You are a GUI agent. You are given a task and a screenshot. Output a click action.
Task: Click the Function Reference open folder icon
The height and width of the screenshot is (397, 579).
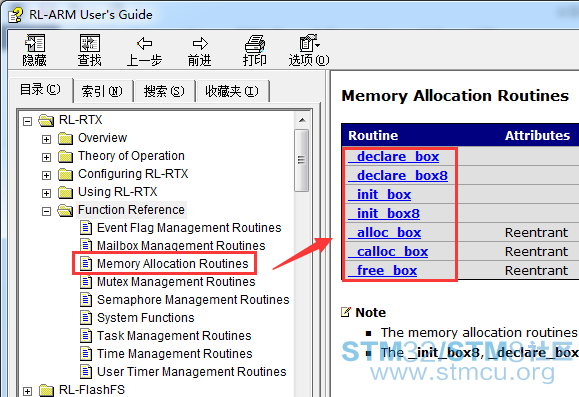point(65,210)
